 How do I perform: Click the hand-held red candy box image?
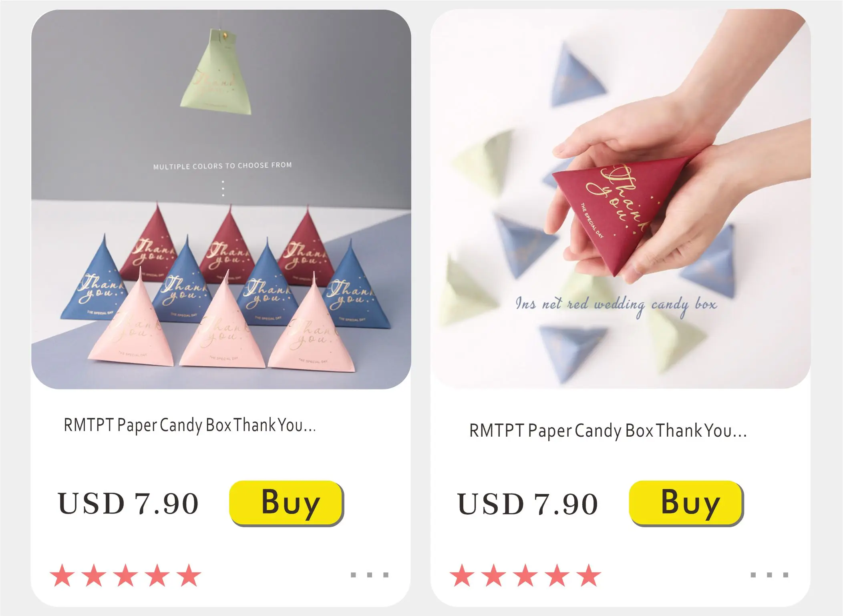(621, 199)
